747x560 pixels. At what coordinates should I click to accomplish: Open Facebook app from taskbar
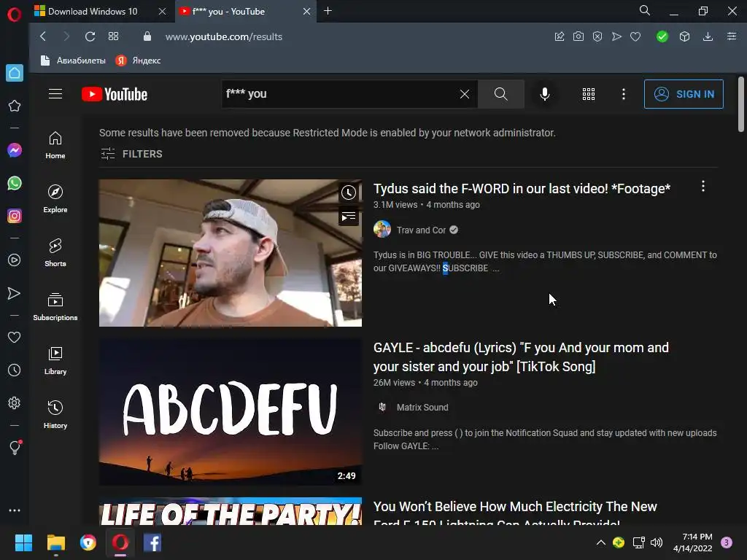point(152,542)
